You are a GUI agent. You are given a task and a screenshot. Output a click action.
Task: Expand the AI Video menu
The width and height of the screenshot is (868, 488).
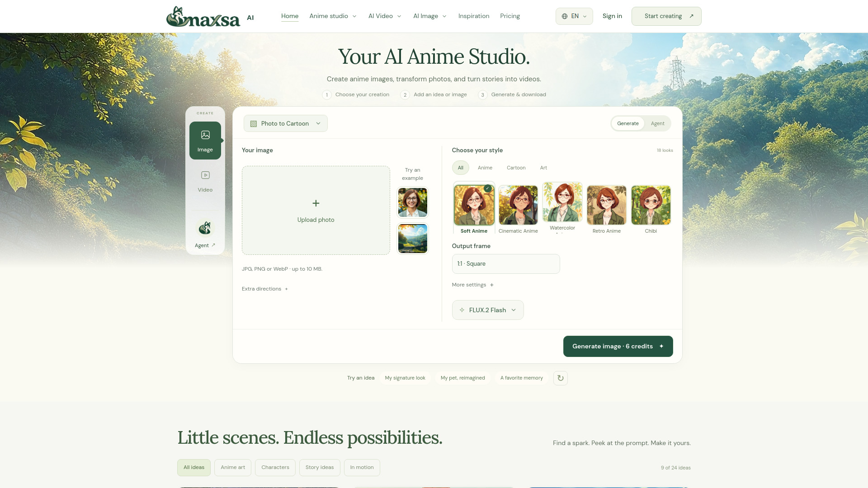click(x=385, y=16)
